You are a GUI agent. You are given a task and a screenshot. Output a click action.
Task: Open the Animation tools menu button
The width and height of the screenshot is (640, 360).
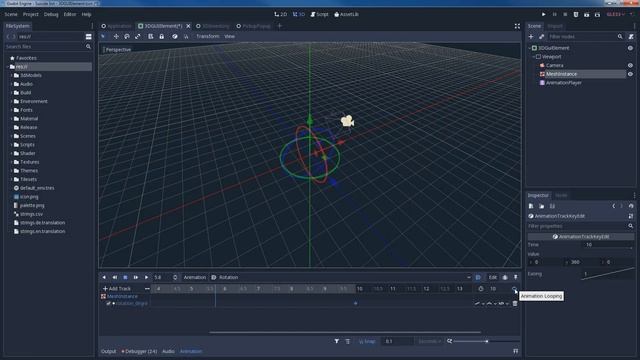(194, 278)
